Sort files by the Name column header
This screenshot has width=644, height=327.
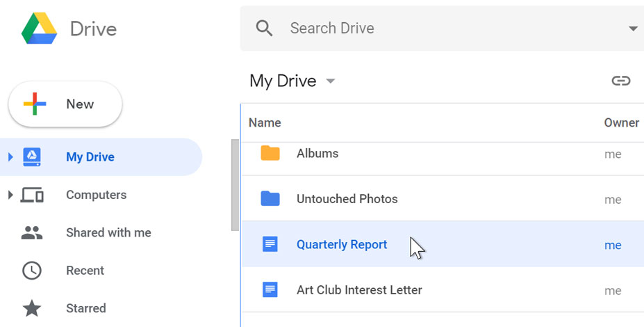[265, 123]
